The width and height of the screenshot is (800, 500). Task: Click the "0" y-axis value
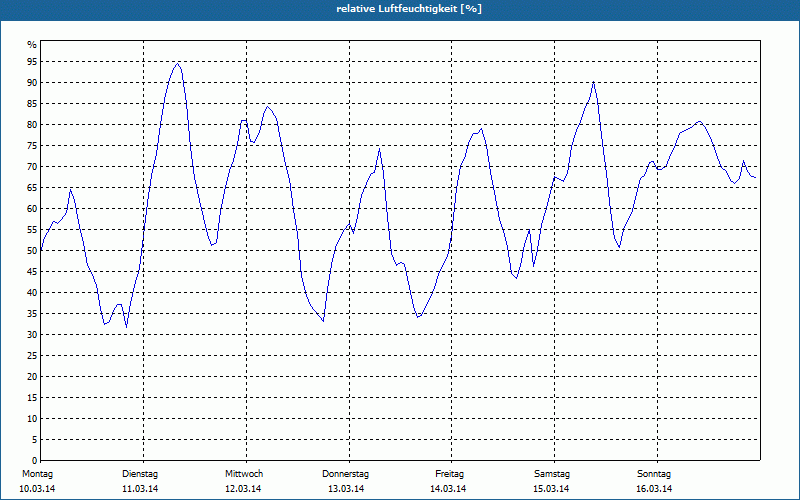click(x=35, y=461)
